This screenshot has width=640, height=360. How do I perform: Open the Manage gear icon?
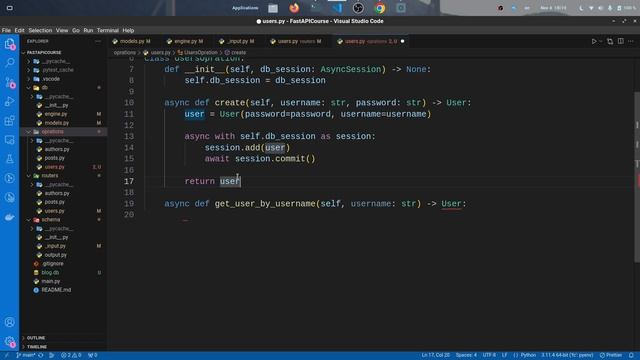9,342
